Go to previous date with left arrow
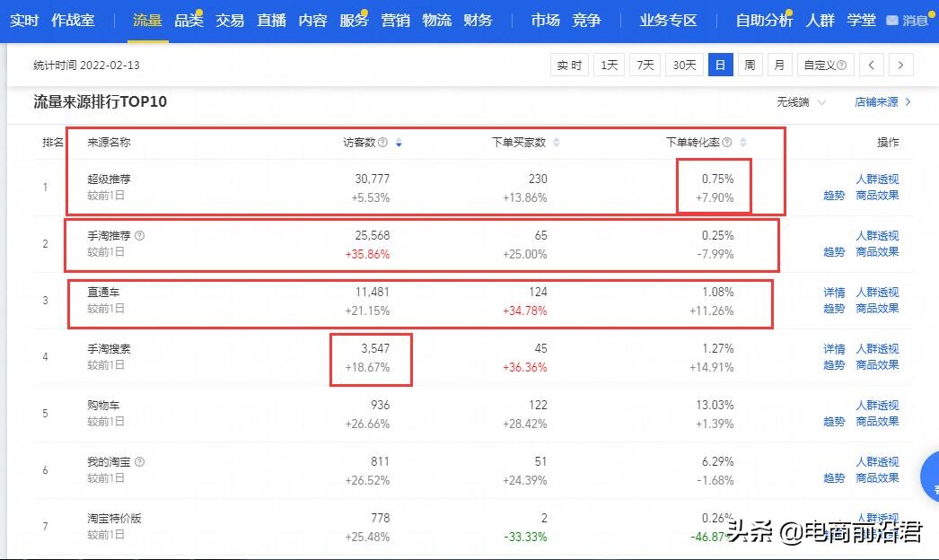Image resolution: width=939 pixels, height=560 pixels. [x=870, y=65]
